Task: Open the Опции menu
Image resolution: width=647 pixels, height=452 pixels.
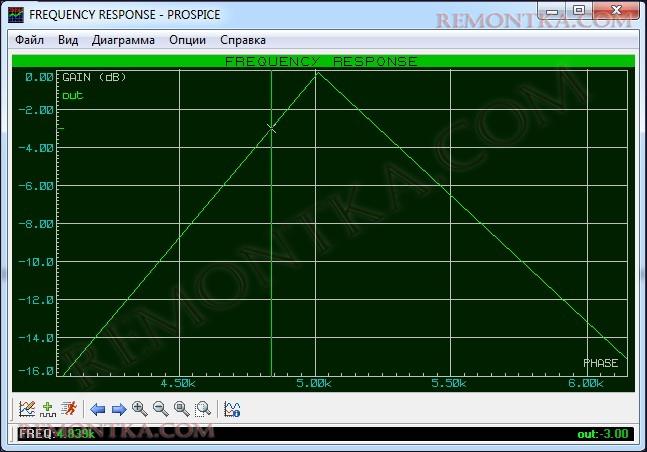Action: click(x=188, y=40)
